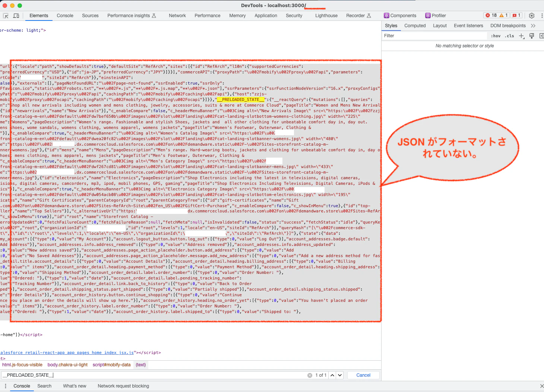Screen dimensions: 544x392
Task: Open the issues counter badge
Action: (517, 15)
